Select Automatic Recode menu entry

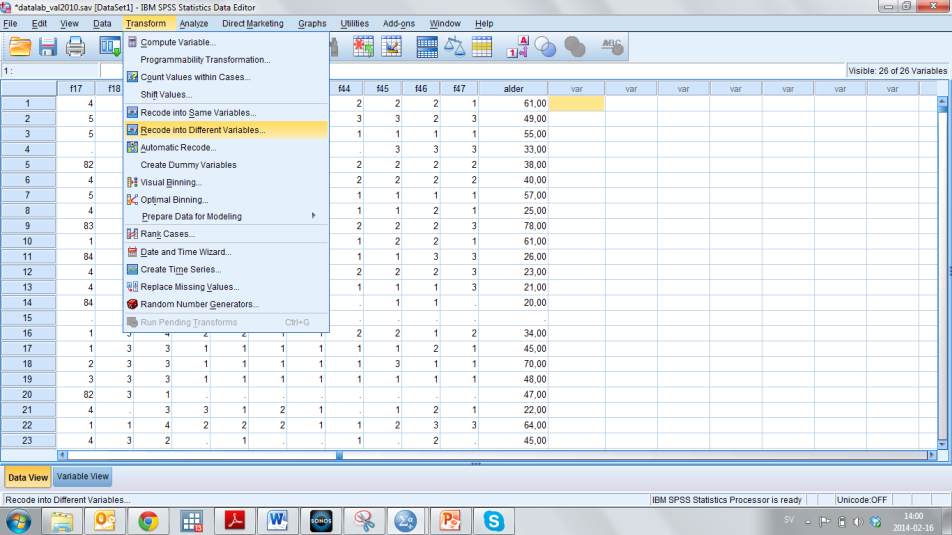[x=226, y=148]
